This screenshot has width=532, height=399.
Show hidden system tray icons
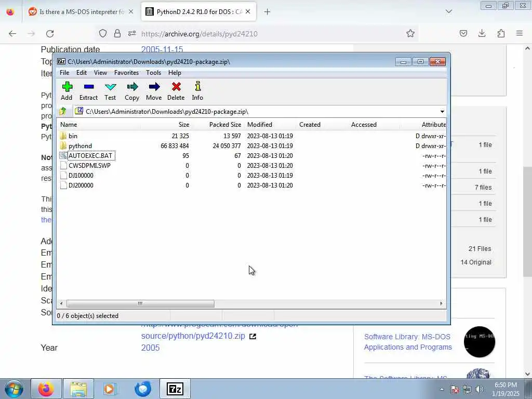[x=442, y=390]
